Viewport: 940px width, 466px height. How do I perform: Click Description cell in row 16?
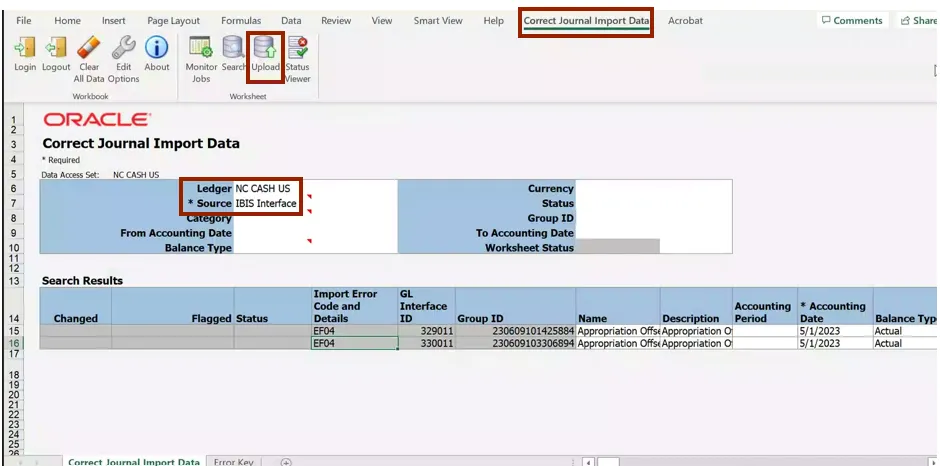pos(696,343)
